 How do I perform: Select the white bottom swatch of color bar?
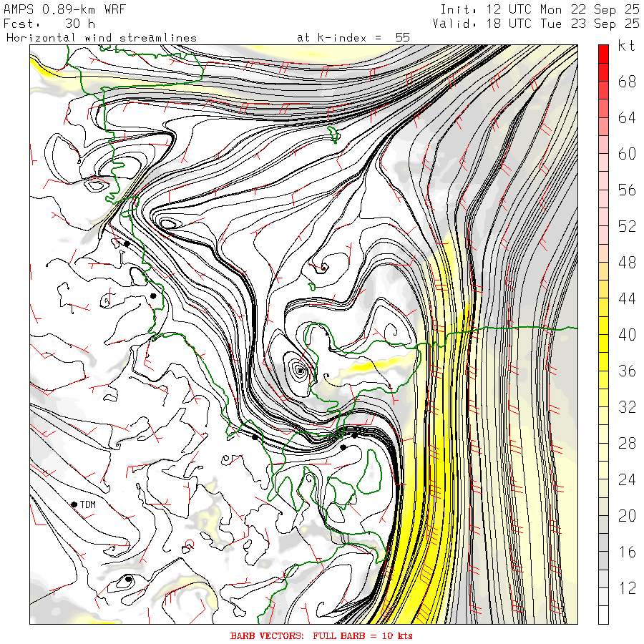(603, 615)
